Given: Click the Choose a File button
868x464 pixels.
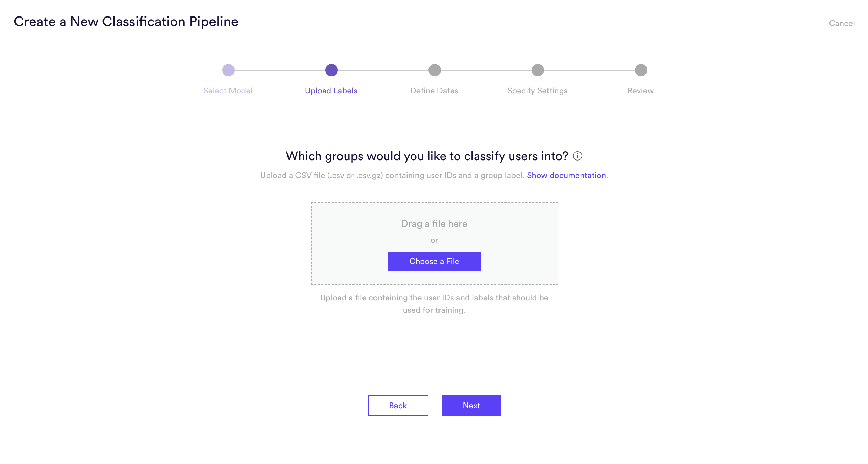Looking at the screenshot, I should pos(434,261).
